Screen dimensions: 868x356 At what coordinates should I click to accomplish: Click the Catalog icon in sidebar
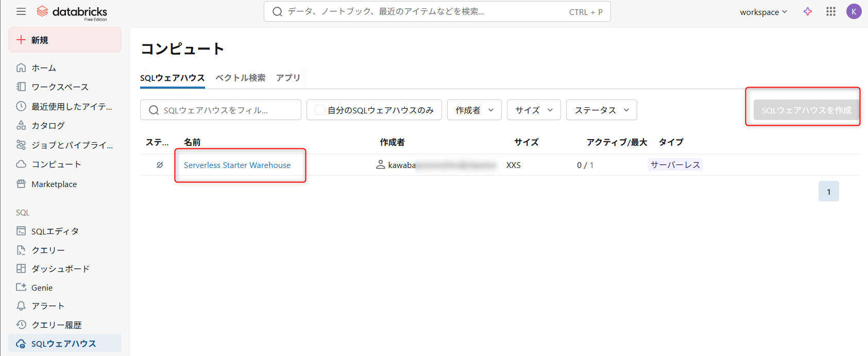tap(21, 125)
